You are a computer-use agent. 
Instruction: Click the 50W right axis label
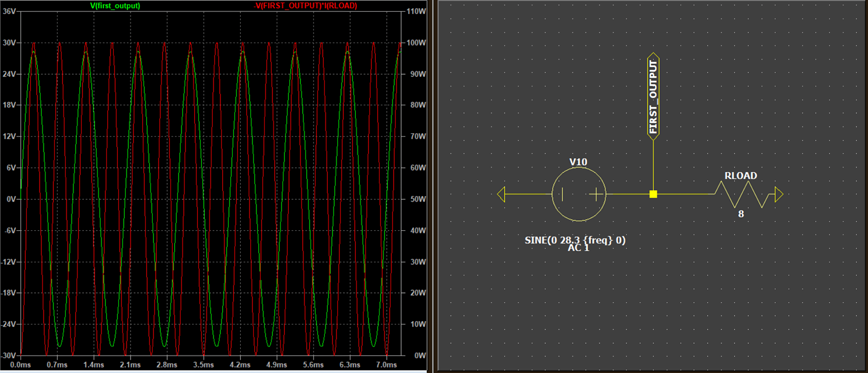pyautogui.click(x=418, y=199)
